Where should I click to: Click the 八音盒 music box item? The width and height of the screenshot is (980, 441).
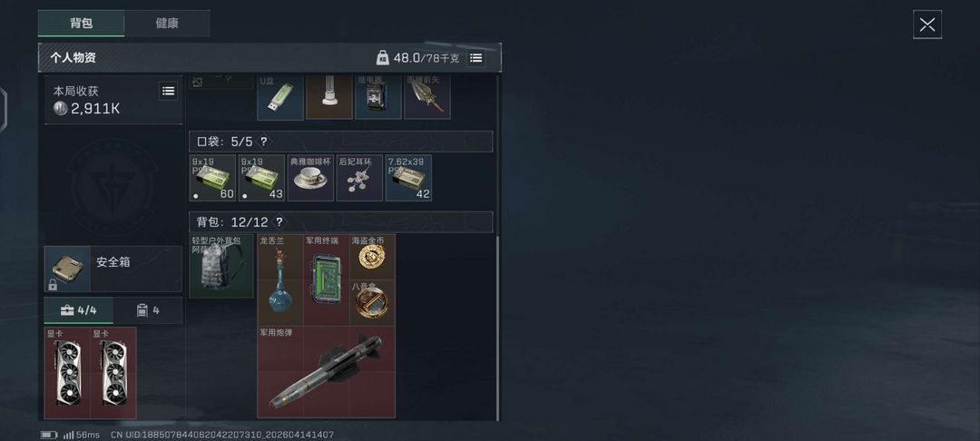(372, 303)
